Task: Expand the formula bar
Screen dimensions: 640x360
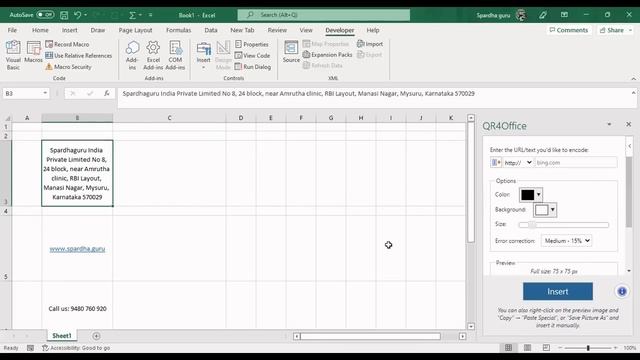Action: point(633,93)
